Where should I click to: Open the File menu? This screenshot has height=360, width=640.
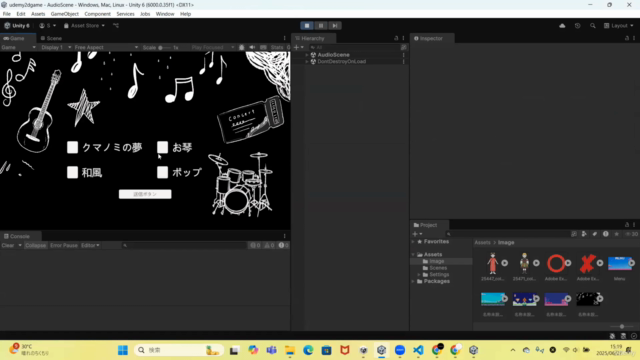7,14
